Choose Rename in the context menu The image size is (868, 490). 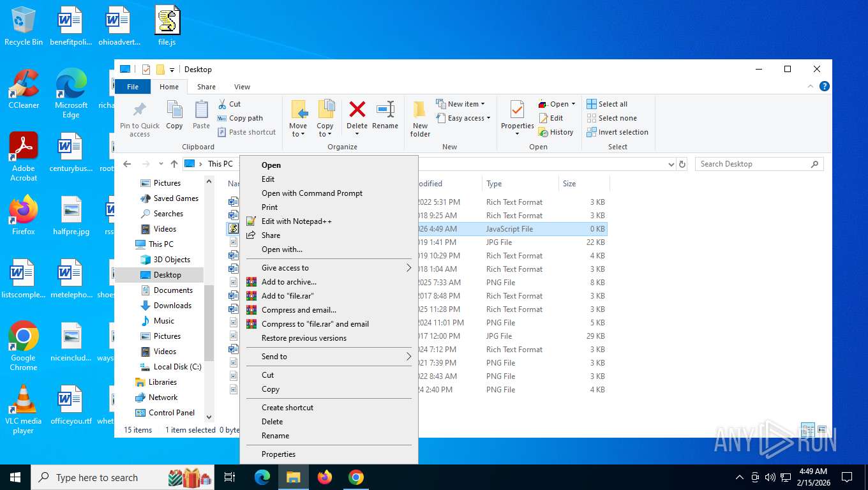(x=329, y=436)
